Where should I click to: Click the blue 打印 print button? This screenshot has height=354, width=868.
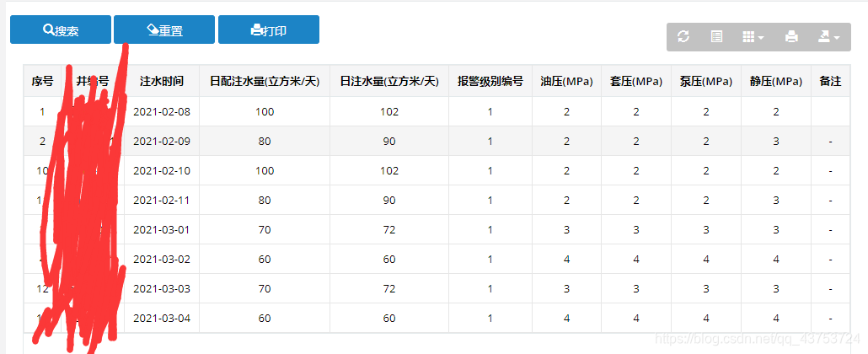click(x=269, y=29)
